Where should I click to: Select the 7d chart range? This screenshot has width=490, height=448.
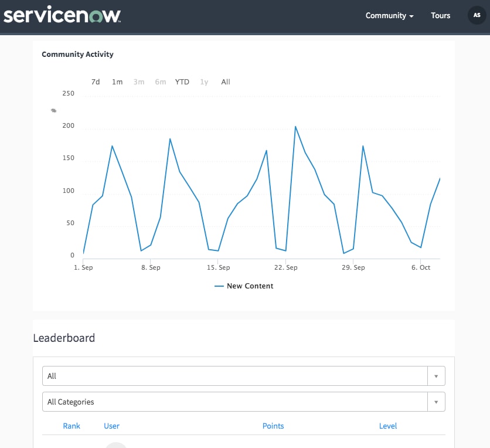tap(96, 82)
